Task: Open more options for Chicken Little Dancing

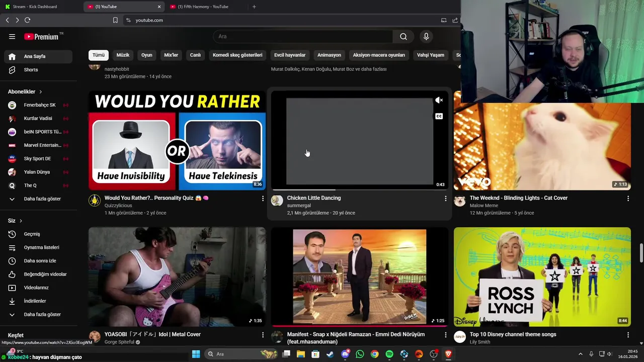Action: 445,199
